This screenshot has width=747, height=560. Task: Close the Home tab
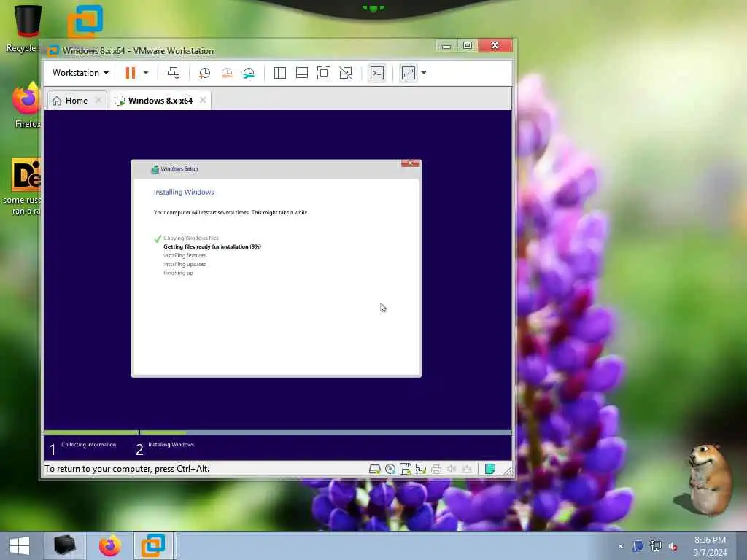pos(98,100)
